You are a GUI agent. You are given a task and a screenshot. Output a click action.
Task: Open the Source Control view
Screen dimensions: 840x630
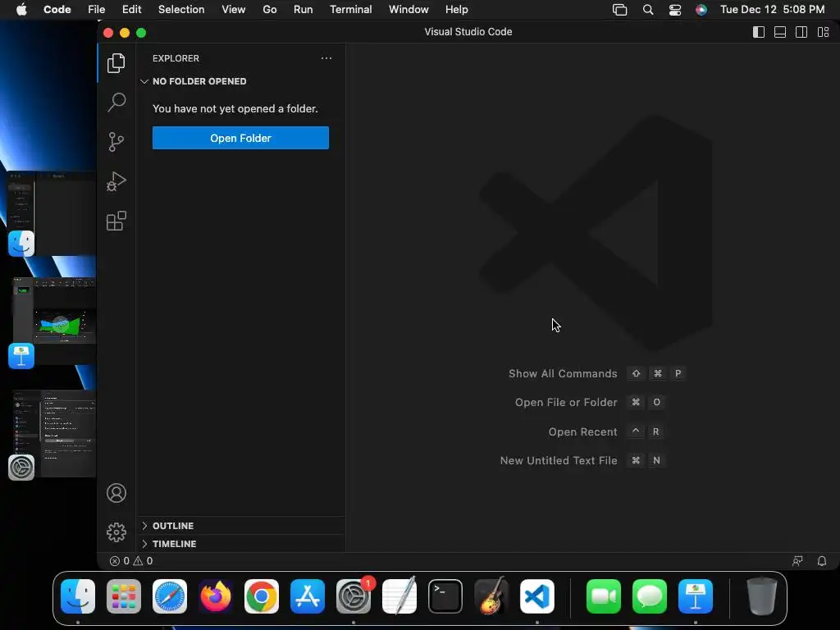pyautogui.click(x=116, y=142)
